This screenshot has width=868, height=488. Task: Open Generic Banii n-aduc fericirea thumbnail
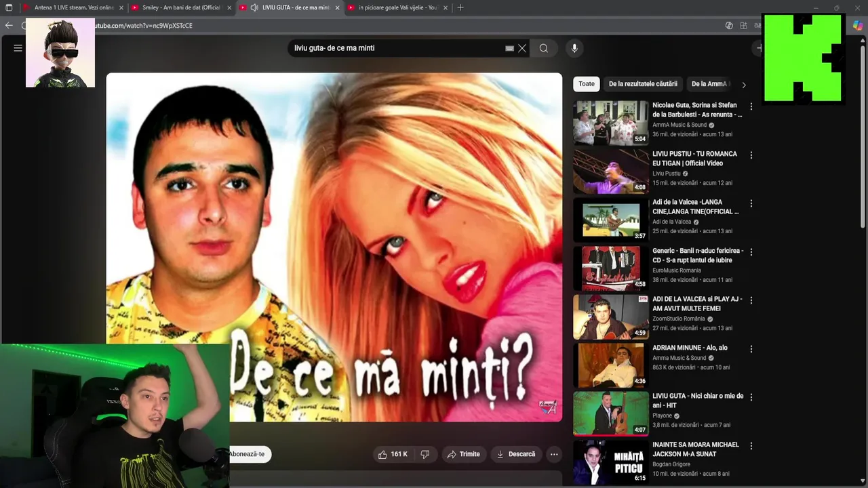tap(611, 268)
